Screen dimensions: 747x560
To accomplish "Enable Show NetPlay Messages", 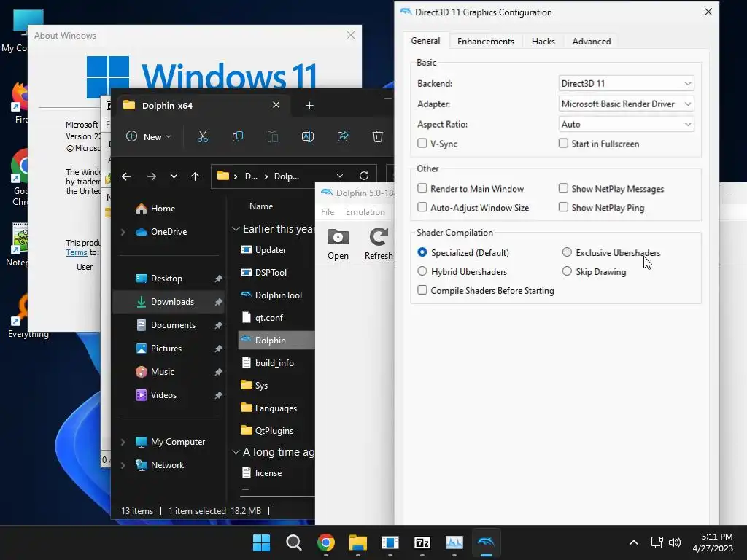I will pyautogui.click(x=564, y=188).
